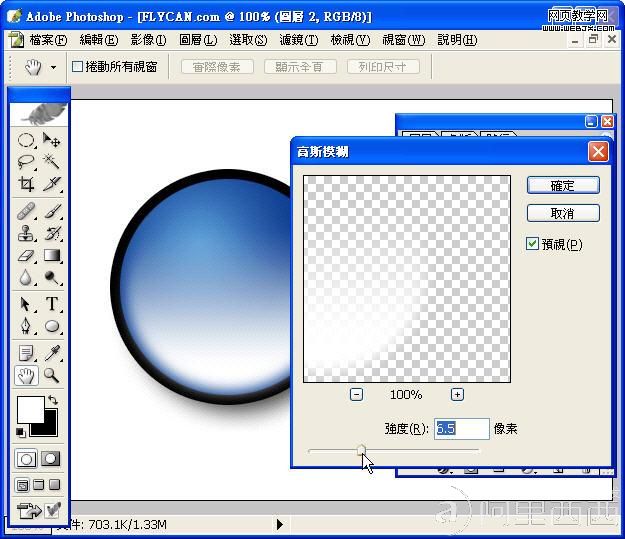Select the Eraser tool
The width and height of the screenshot is (625, 539).
pyautogui.click(x=26, y=255)
